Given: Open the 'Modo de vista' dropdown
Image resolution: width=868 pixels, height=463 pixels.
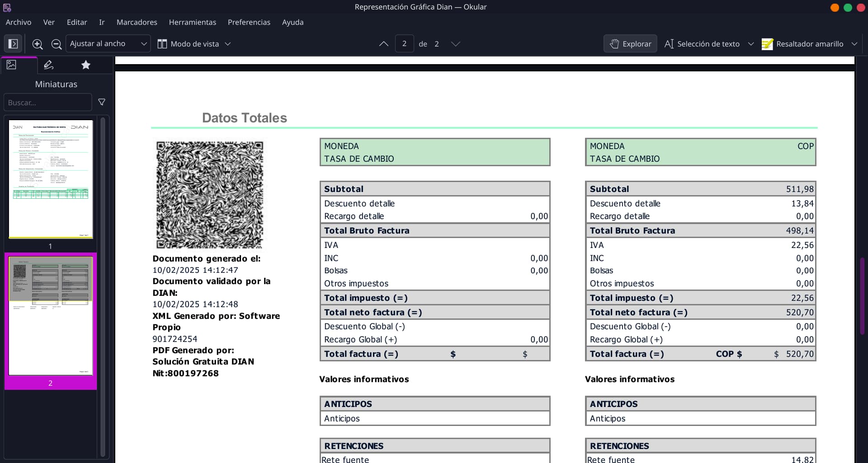Looking at the screenshot, I should 194,44.
